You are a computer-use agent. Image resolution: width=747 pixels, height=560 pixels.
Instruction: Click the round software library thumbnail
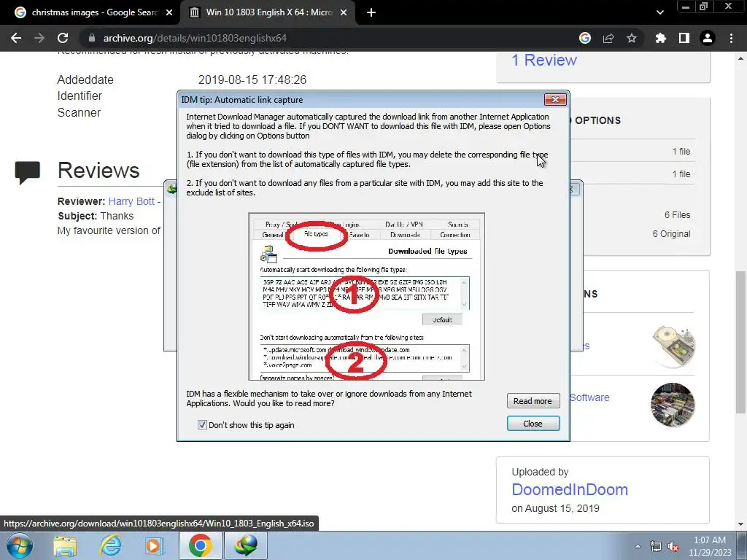click(x=673, y=405)
